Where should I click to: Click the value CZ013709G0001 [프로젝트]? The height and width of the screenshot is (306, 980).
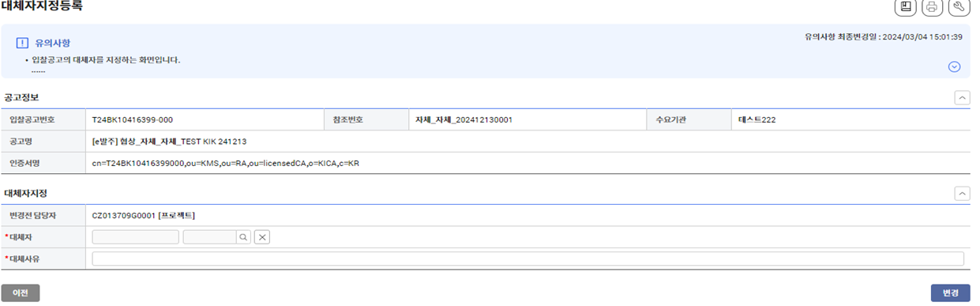point(144,215)
